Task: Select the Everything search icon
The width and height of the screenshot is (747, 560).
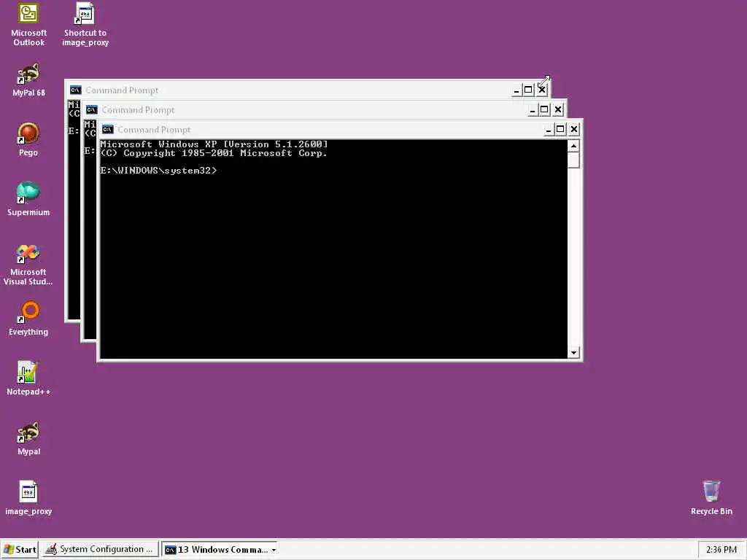Action: tap(28, 319)
